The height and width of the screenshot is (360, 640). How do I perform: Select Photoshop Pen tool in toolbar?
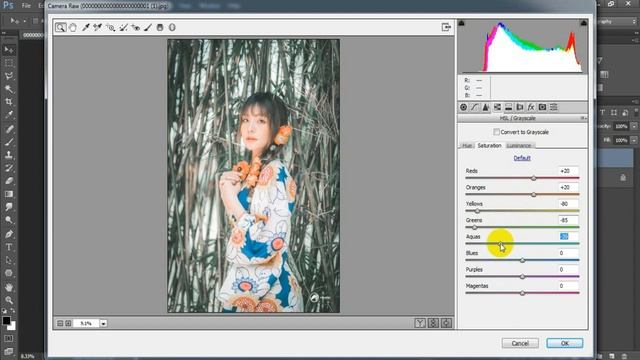click(9, 234)
